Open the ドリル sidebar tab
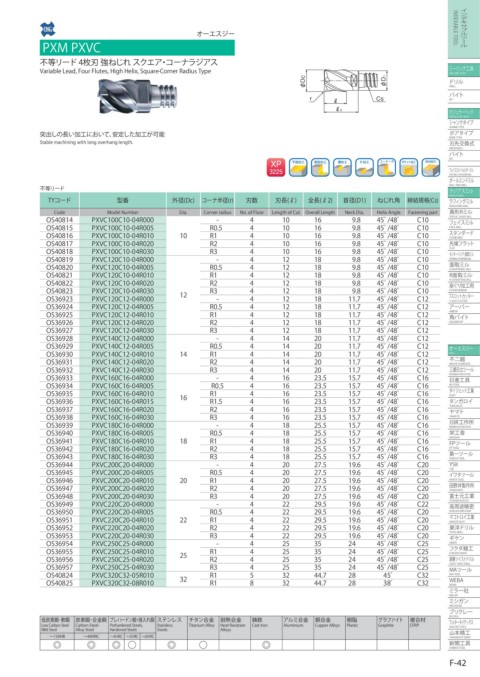The width and height of the screenshot is (480, 677). (x=464, y=83)
